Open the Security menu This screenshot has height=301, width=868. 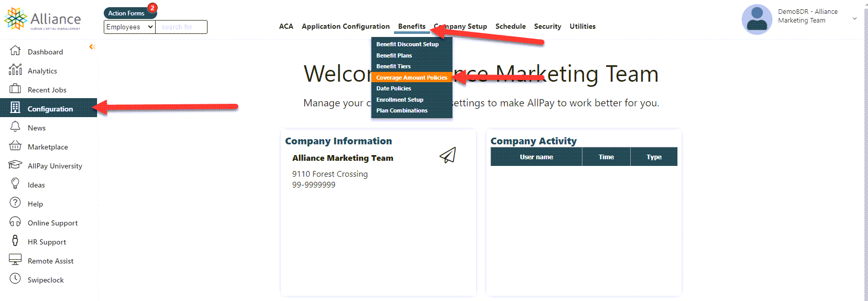[548, 26]
